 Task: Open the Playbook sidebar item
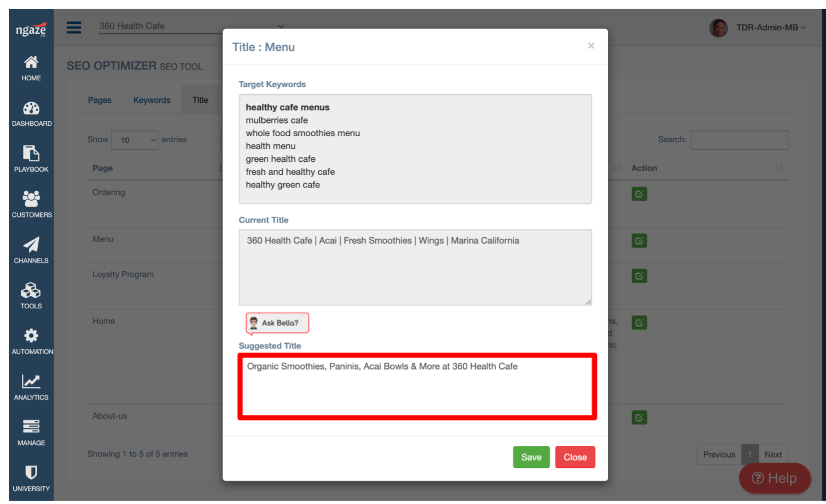tap(31, 159)
